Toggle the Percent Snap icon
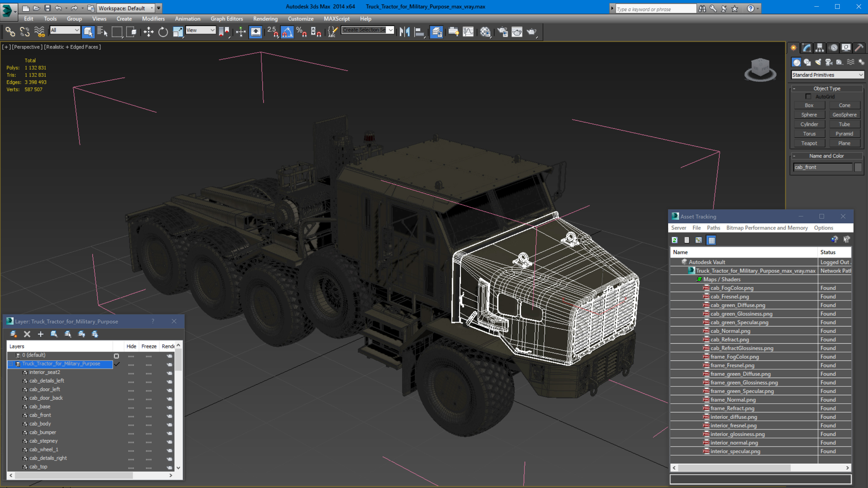This screenshot has width=868, height=488. pos(301,32)
